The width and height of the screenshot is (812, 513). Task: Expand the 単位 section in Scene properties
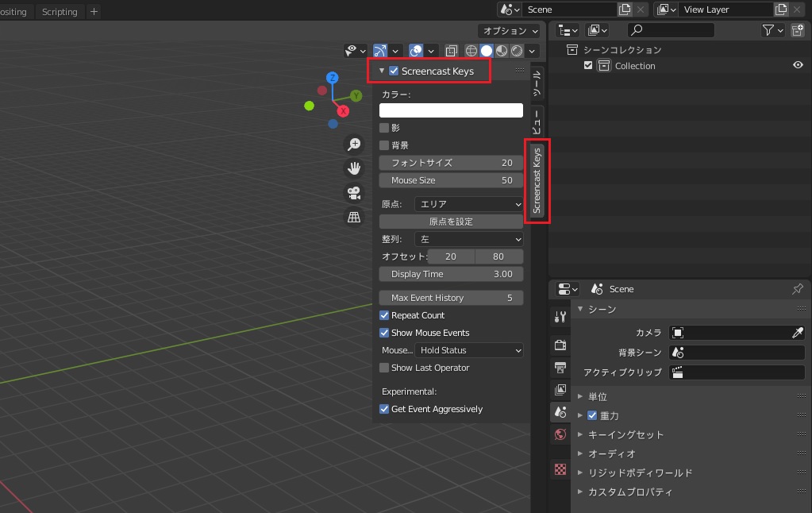[x=597, y=395]
